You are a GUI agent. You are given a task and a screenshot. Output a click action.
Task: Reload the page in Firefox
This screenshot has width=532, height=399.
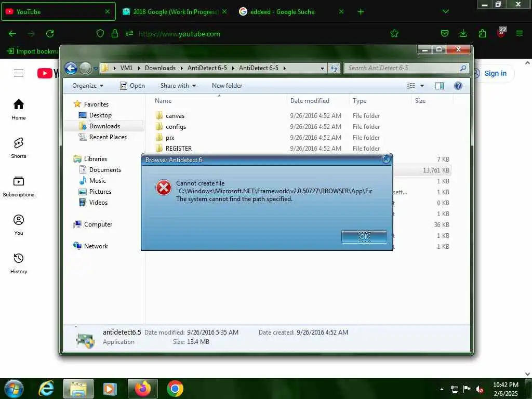(50, 34)
